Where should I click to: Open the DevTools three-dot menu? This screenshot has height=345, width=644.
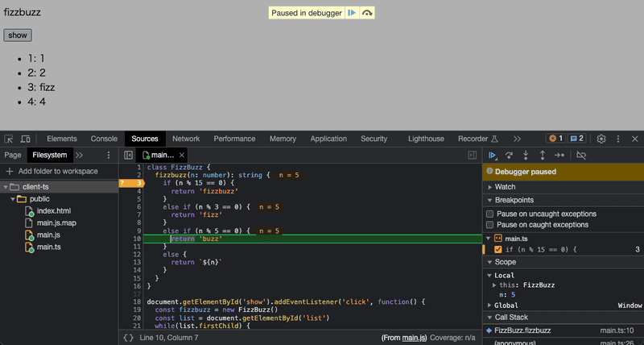618,139
